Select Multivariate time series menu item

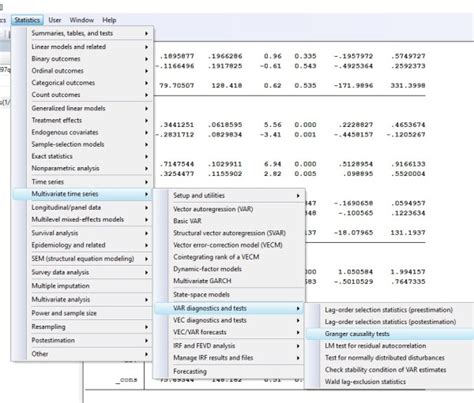coord(82,194)
